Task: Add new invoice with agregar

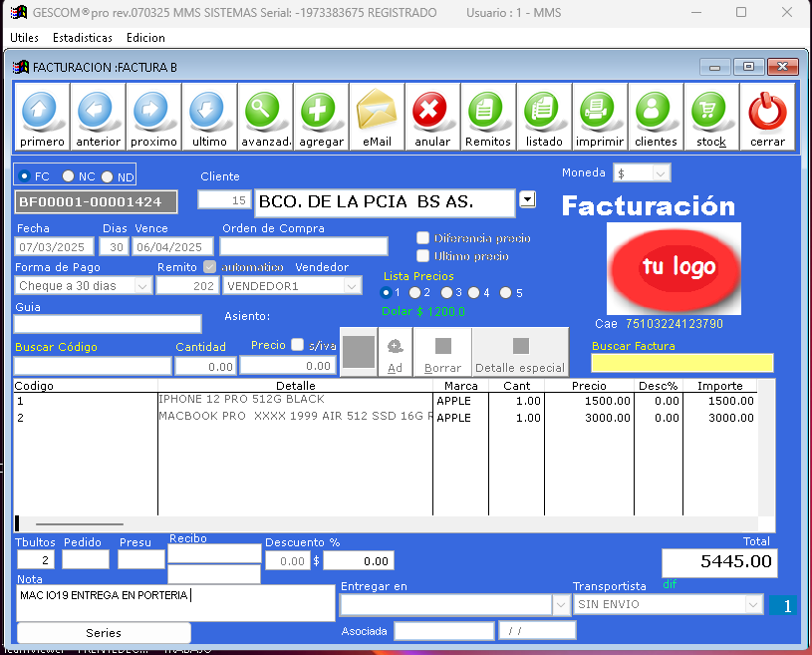Action: (322, 117)
